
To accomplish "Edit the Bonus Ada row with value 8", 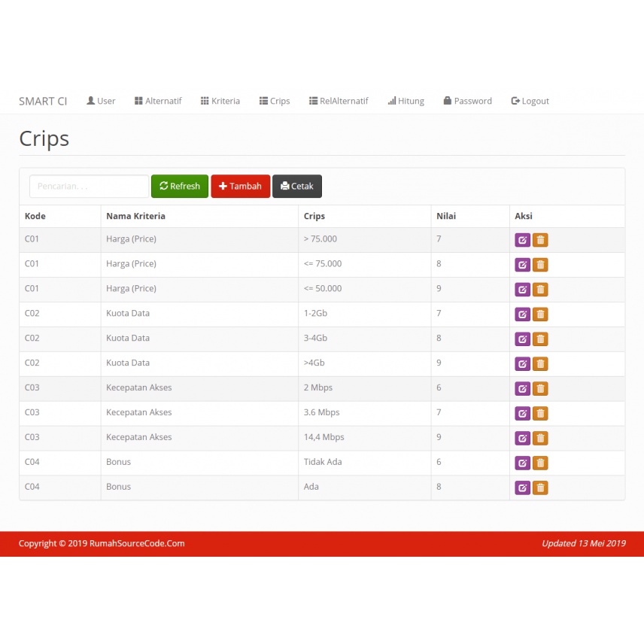I will 522,488.
